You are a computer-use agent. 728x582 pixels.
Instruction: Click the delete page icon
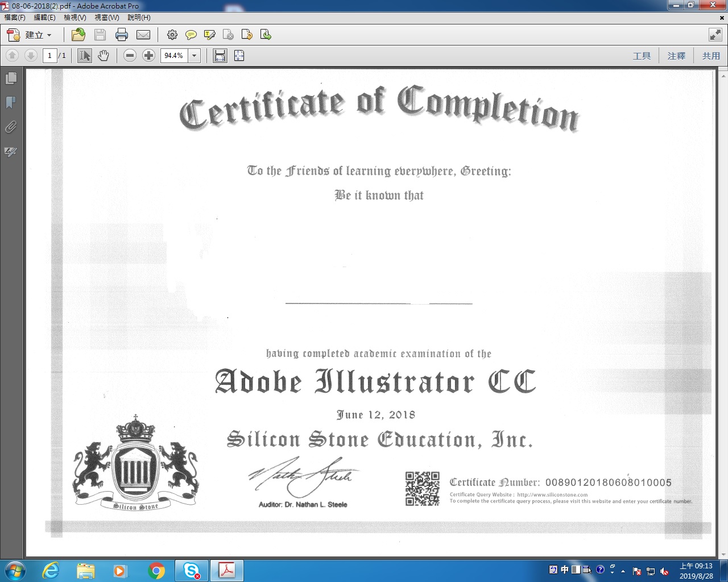[229, 35]
